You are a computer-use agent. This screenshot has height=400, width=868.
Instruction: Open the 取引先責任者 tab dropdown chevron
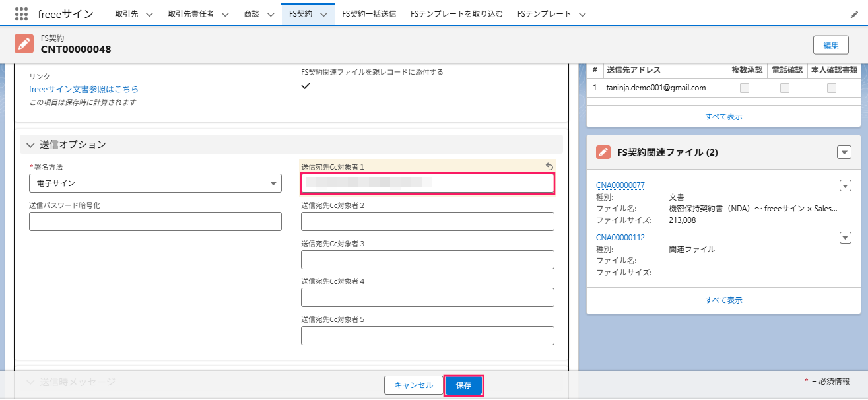[225, 14]
